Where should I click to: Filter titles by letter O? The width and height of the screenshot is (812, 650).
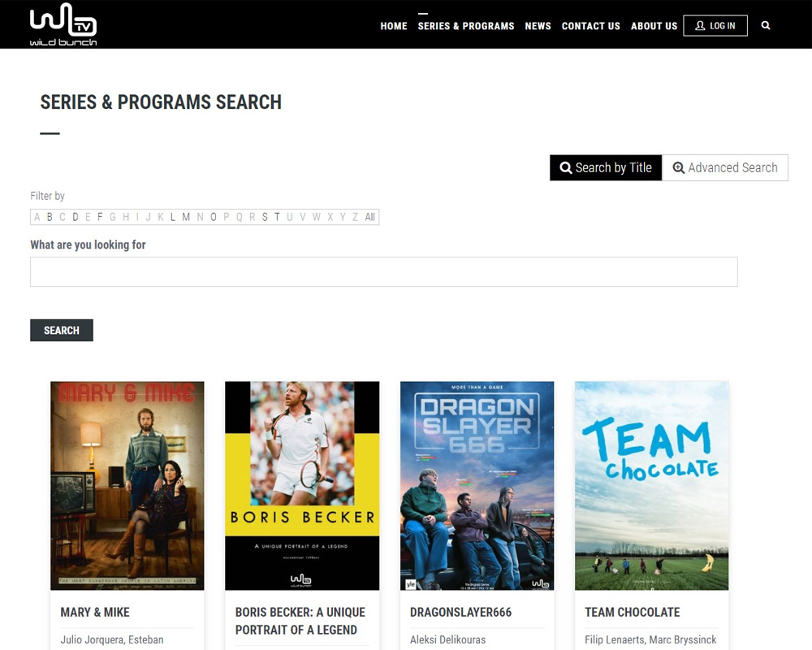tap(214, 217)
